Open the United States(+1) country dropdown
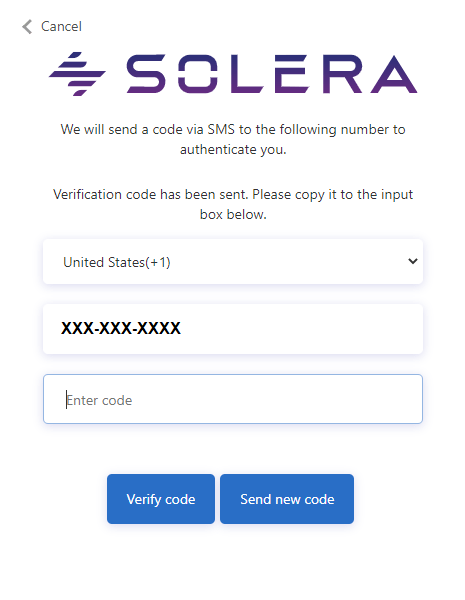Viewport: 465px width, 600px height. (233, 262)
